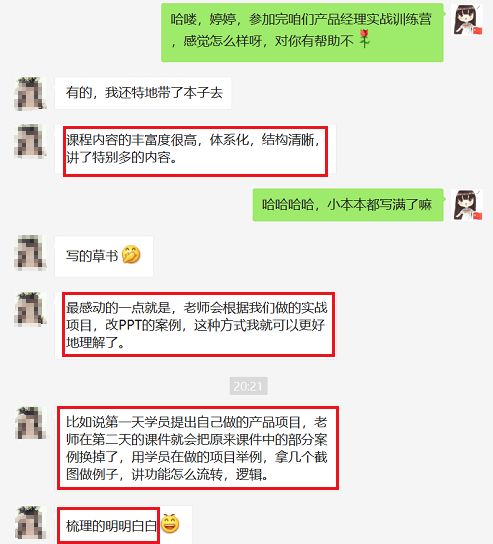
Task: Select the message '有的，我还特地带了本子去'
Action: pos(143,93)
